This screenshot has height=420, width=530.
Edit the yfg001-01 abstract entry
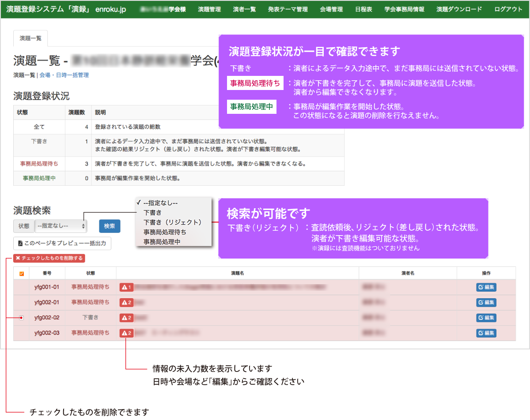tap(486, 288)
